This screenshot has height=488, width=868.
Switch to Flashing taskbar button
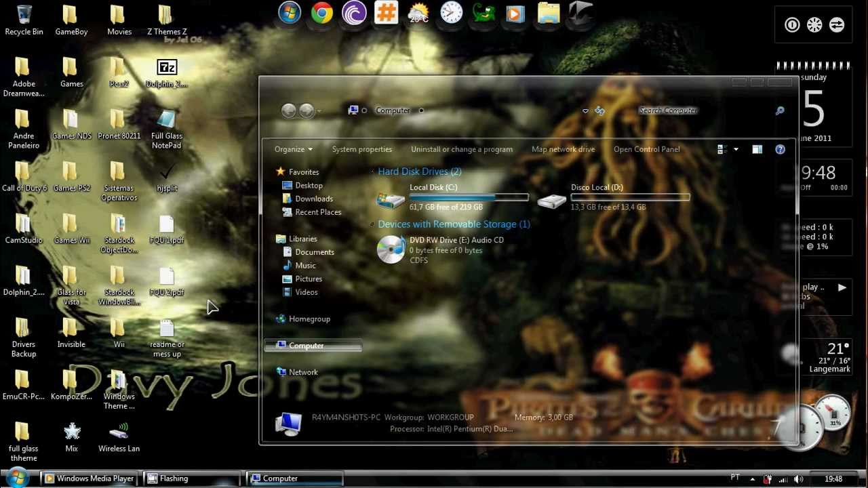click(x=191, y=479)
